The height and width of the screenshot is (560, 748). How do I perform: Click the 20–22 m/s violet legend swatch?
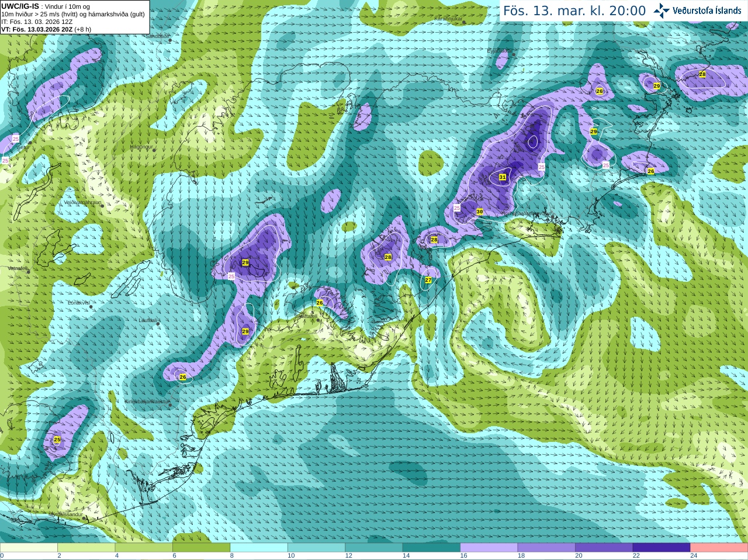(x=604, y=548)
